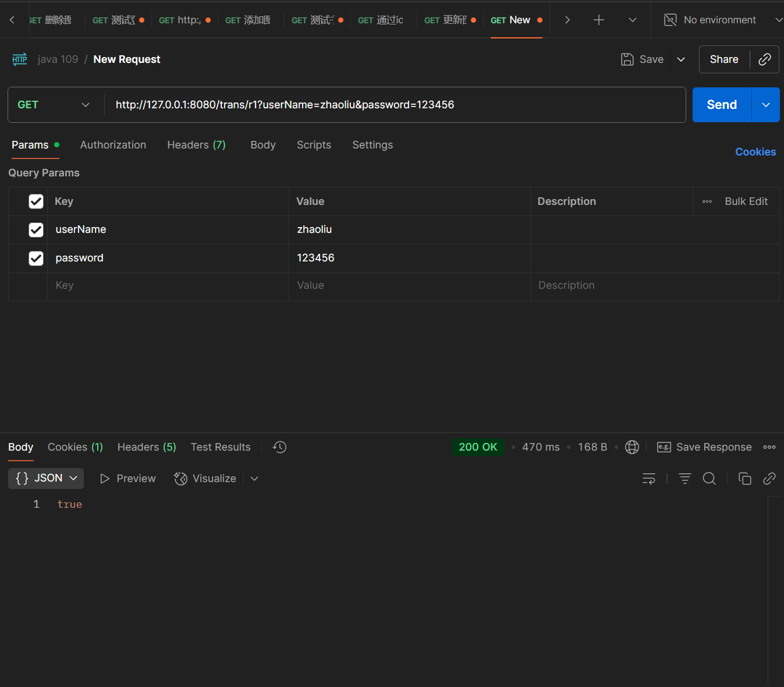Send the request

(x=722, y=105)
